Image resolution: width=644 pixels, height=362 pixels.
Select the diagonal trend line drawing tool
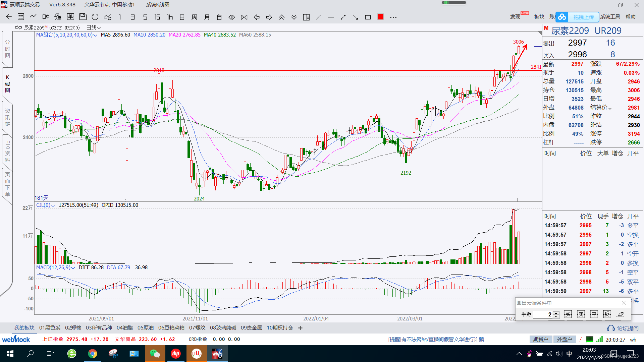coord(318,17)
